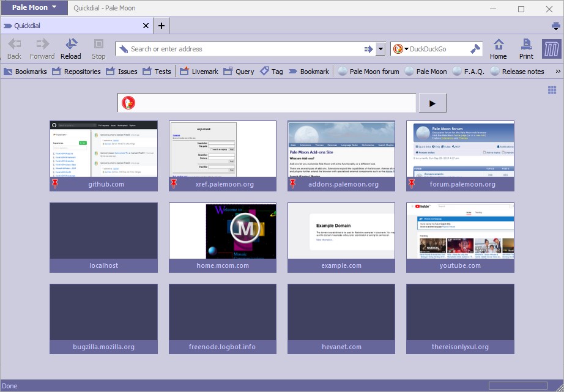Click the status bar progress meter
This screenshot has width=564, height=392.
[x=518, y=385]
